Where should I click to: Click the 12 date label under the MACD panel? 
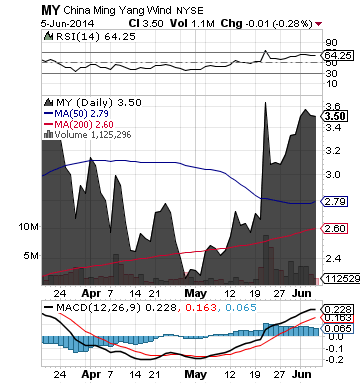click(x=230, y=374)
